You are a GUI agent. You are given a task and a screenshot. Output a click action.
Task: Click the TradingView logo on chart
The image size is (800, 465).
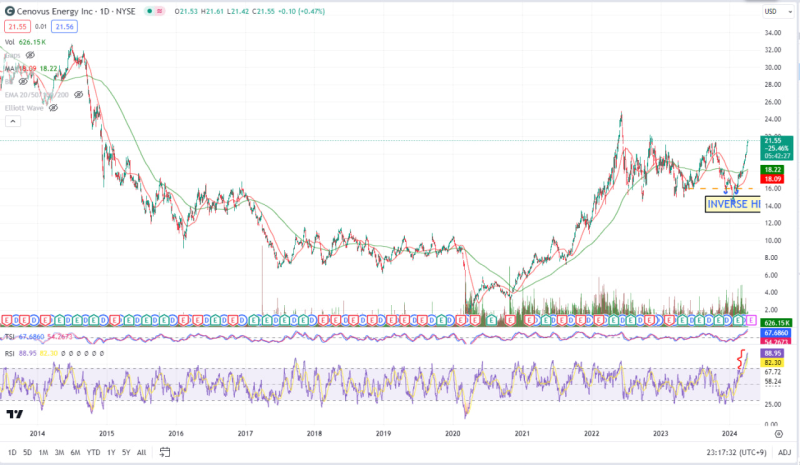(x=14, y=413)
